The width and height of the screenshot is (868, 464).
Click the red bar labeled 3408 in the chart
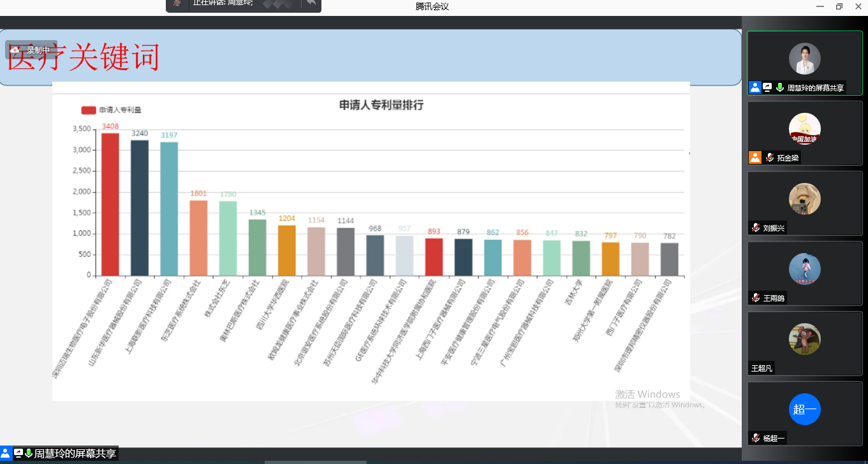click(110, 204)
